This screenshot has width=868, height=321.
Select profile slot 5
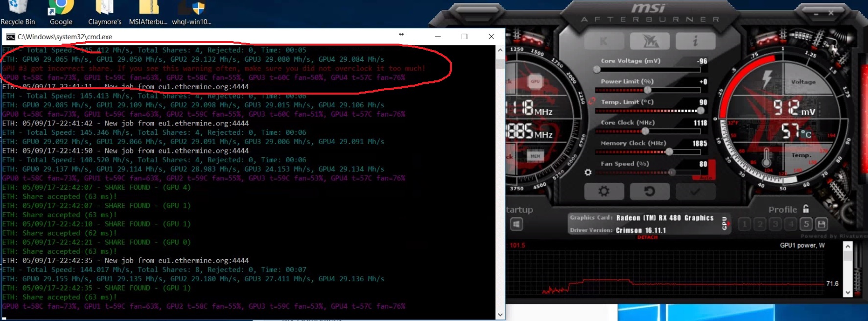[x=806, y=224]
